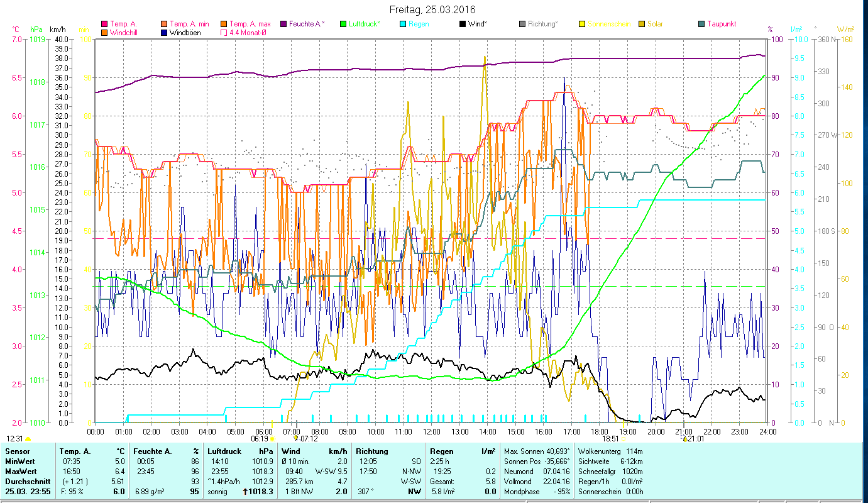Click the 'Wolkenunterg 114m' entry

(x=610, y=451)
